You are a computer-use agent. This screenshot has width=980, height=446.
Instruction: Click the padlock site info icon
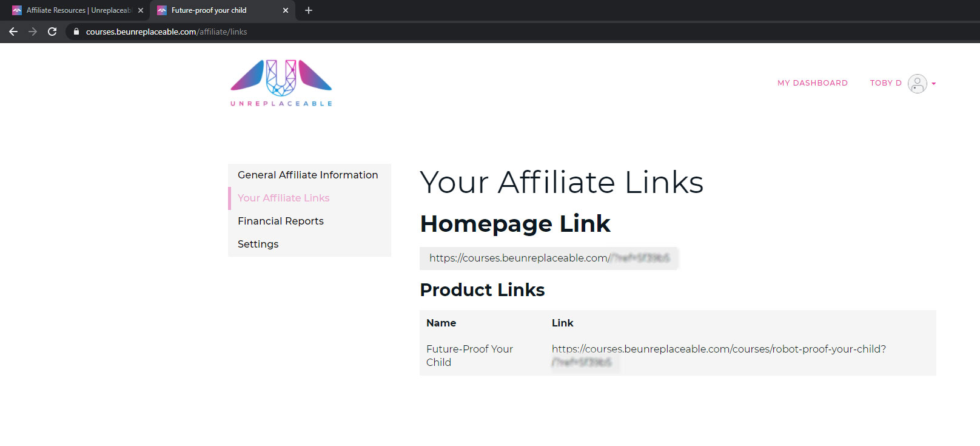[x=76, y=32]
